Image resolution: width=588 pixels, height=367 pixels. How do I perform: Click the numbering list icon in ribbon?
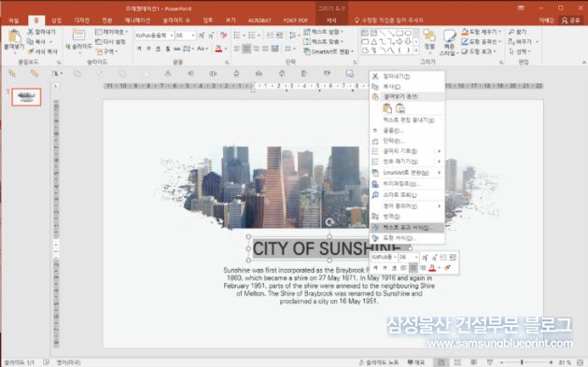point(253,35)
